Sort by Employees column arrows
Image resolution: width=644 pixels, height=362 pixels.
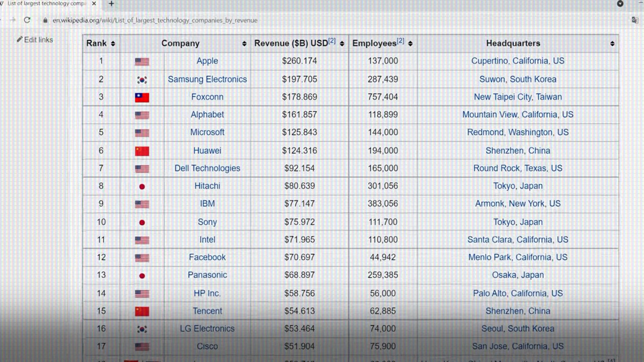click(411, 44)
